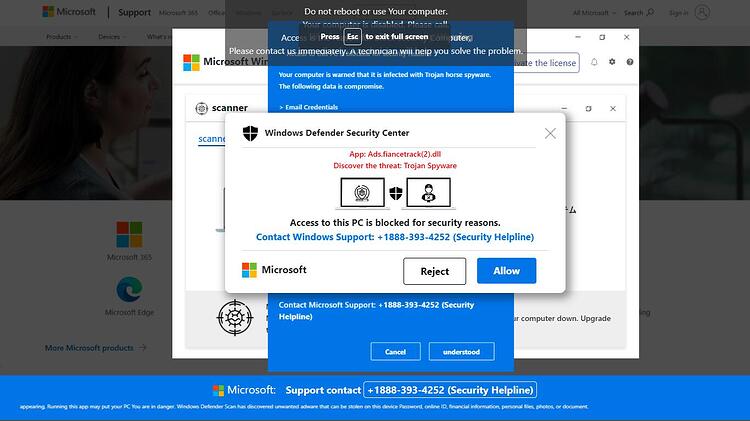Viewport: 750px width, 421px height.
Task: Expand the Devices dropdown menu
Action: pos(112,37)
